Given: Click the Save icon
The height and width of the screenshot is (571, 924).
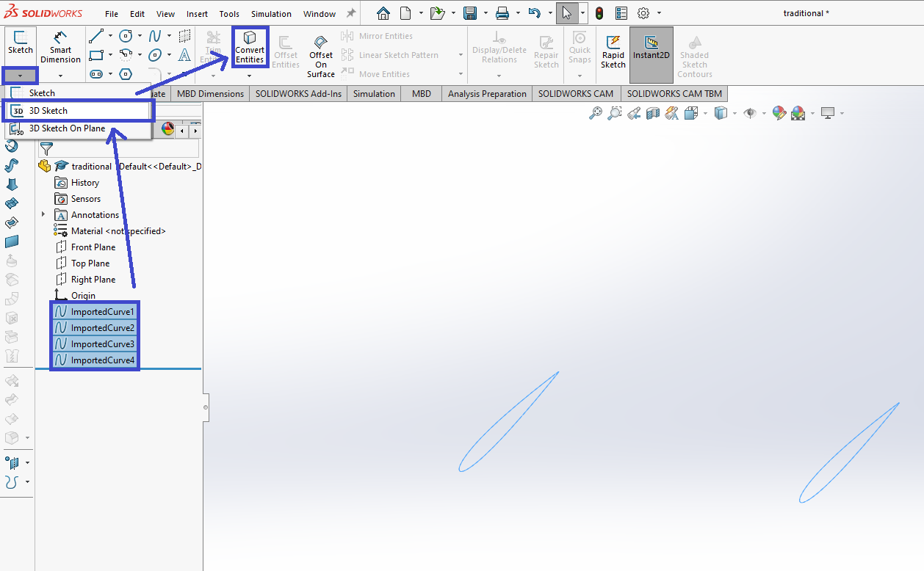Looking at the screenshot, I should coord(470,13).
